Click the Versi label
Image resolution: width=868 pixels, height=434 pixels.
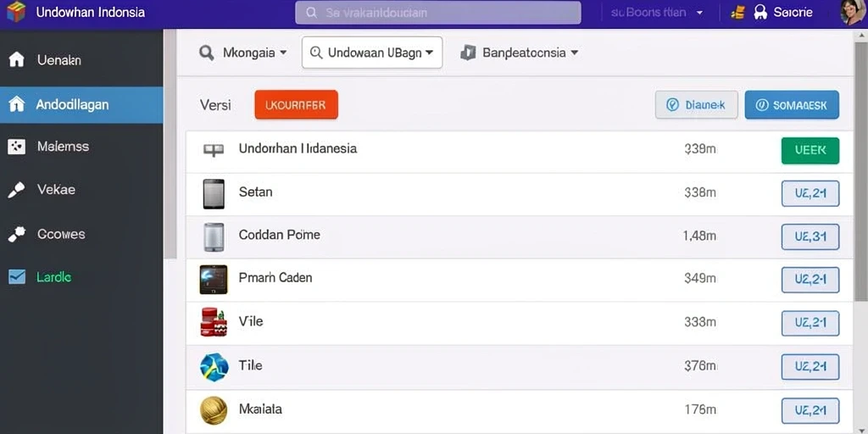coord(215,105)
